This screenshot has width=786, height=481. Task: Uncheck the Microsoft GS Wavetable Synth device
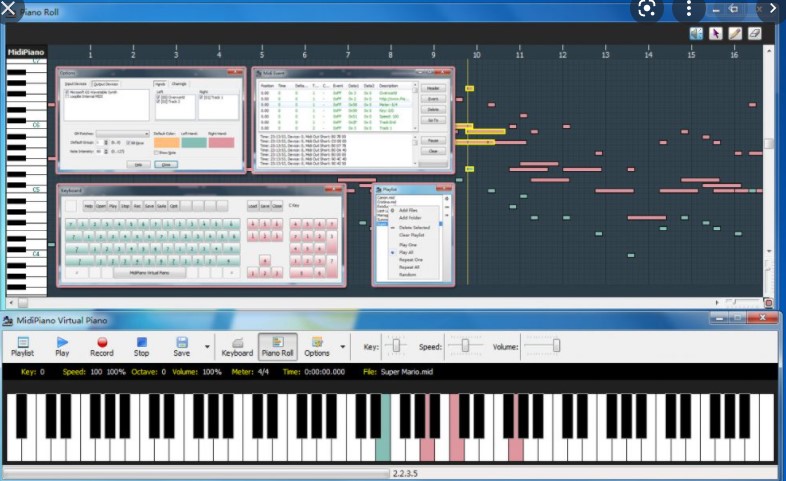point(67,92)
